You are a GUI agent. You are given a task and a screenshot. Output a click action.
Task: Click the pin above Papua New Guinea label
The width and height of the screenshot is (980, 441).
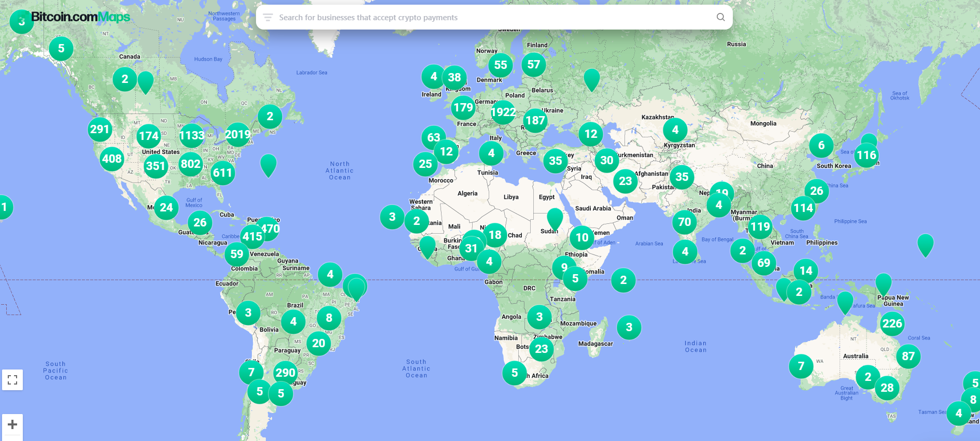884,284
